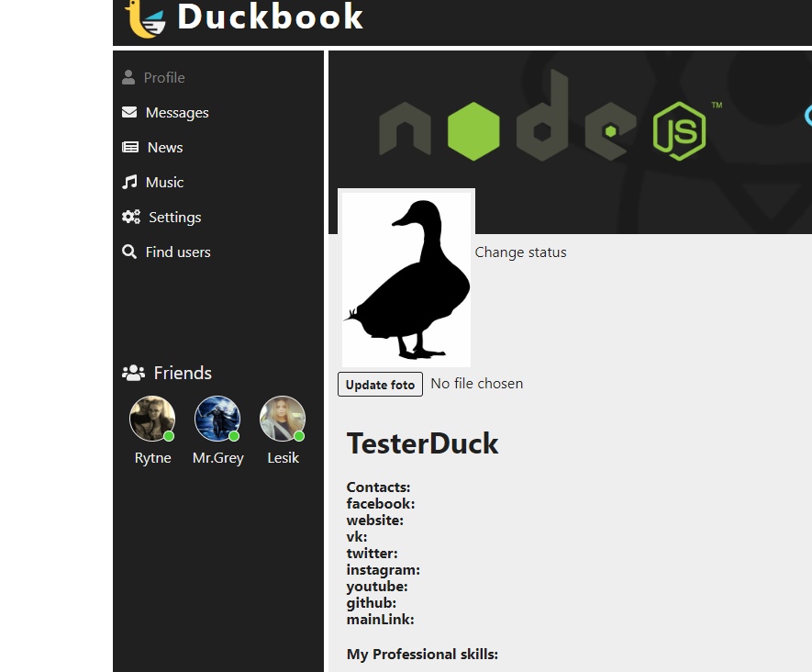Click the Mr.Grey friend name
Image resolution: width=812 pixels, height=672 pixels.
pyautogui.click(x=218, y=458)
